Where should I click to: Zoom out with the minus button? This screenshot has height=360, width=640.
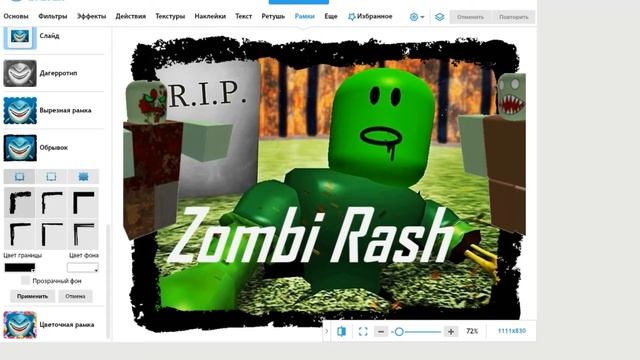click(x=381, y=331)
